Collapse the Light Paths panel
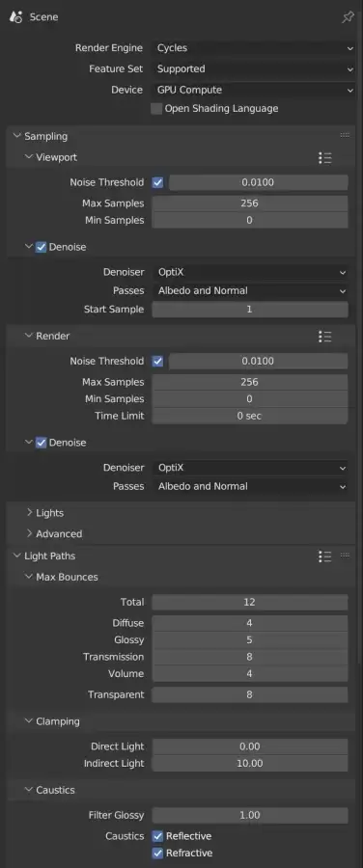The height and width of the screenshot is (868, 363). [17, 556]
